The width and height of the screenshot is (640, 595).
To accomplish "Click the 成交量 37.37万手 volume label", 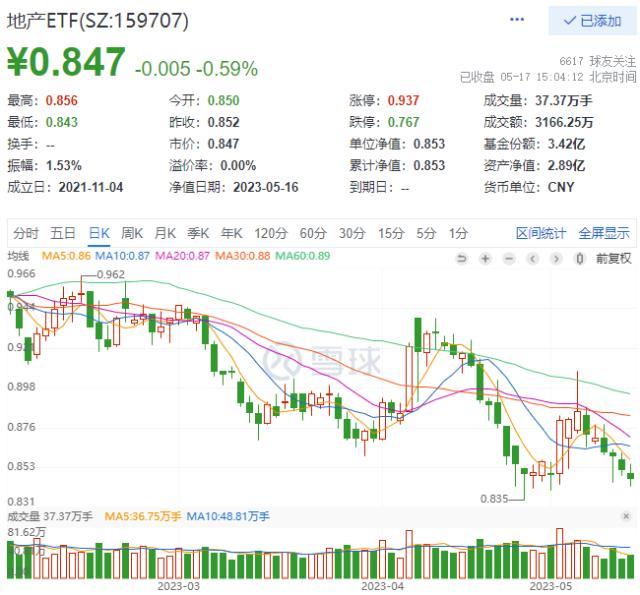I will click(50, 516).
